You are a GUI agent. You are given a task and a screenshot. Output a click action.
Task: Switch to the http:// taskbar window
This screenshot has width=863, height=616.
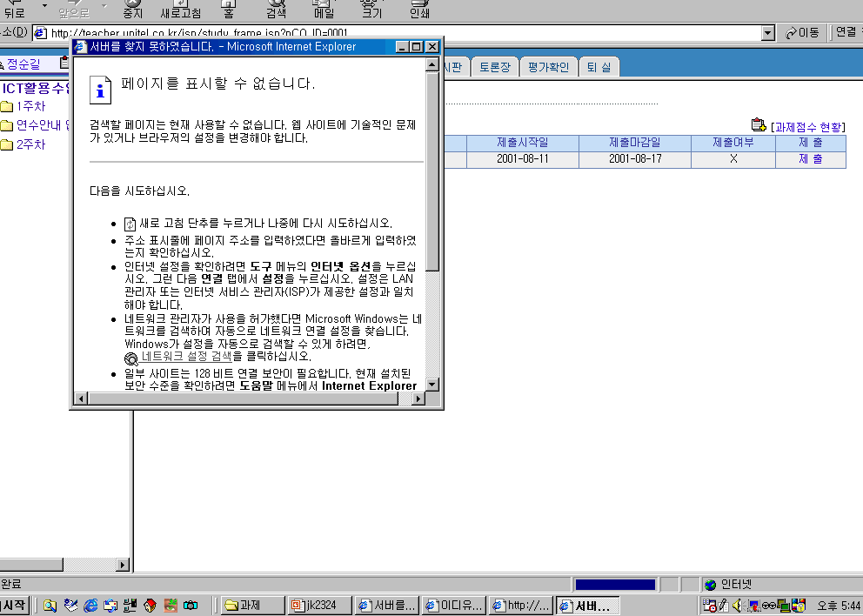click(x=520, y=606)
